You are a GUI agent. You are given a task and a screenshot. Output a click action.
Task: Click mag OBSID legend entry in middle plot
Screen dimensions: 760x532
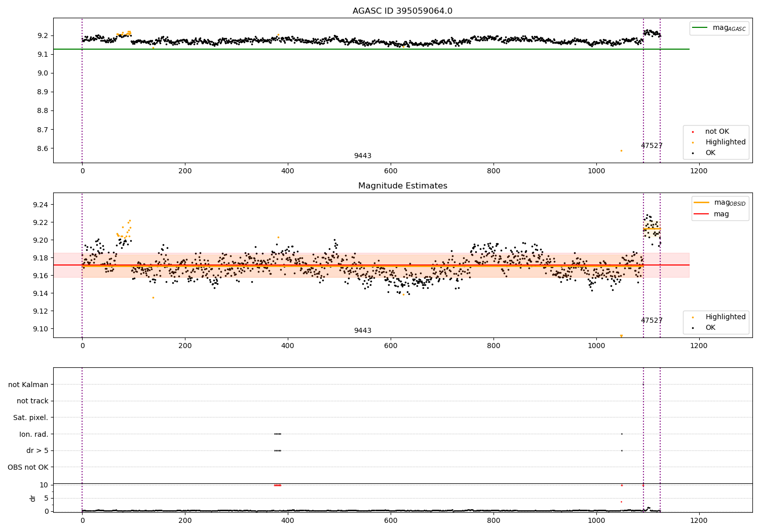(730, 203)
